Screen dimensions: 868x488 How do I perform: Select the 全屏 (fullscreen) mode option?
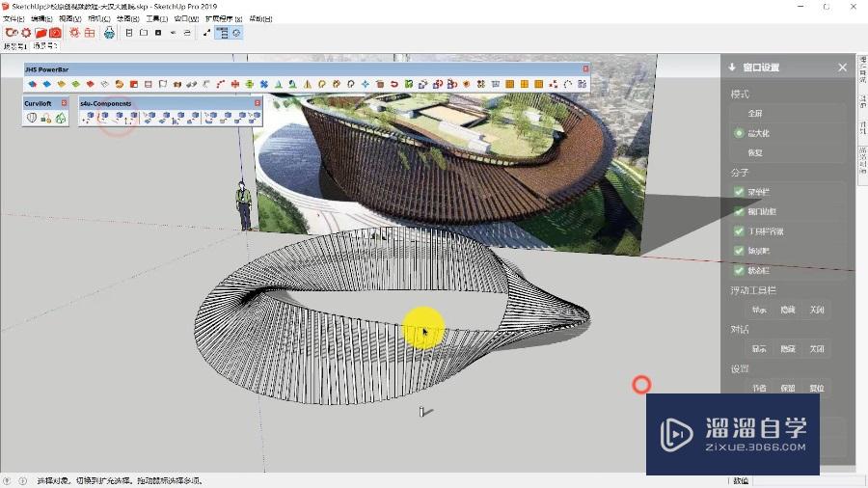tap(755, 114)
